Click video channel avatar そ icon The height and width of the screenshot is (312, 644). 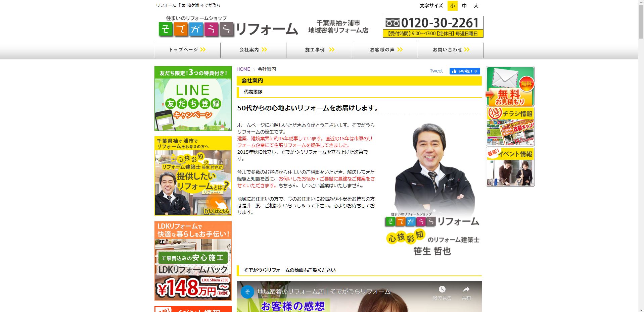(x=247, y=292)
